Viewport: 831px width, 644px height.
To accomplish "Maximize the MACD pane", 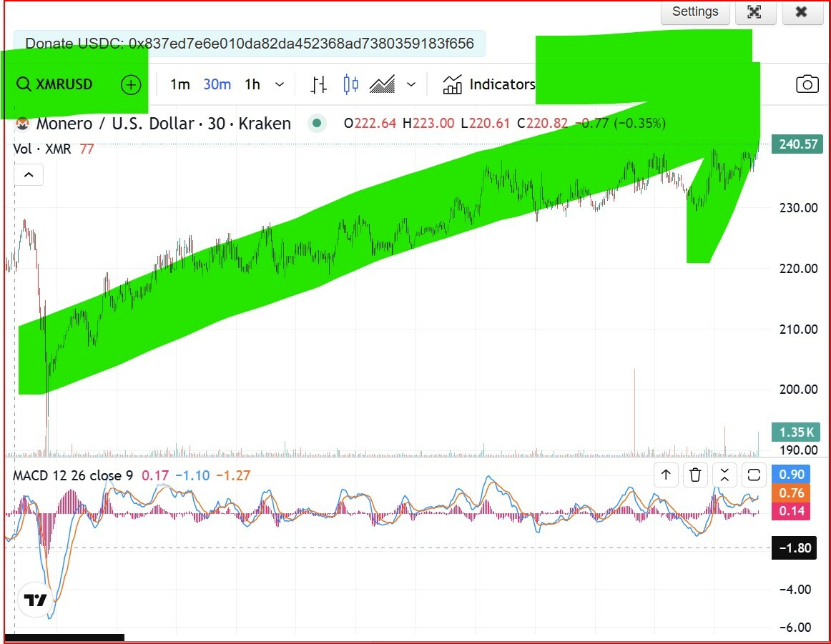I will click(754, 475).
